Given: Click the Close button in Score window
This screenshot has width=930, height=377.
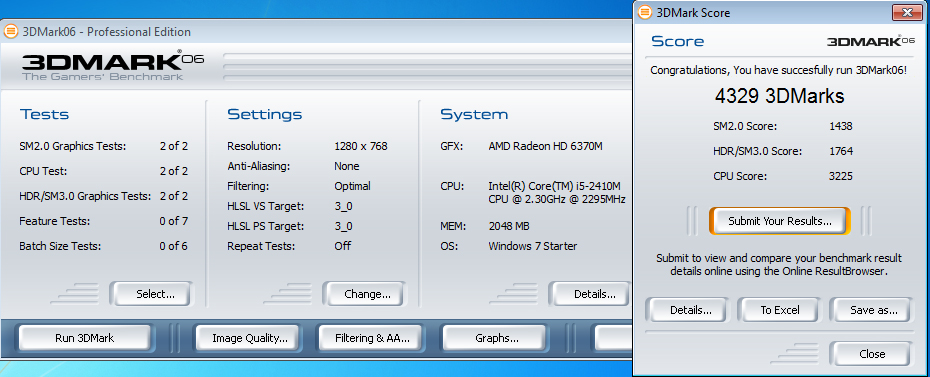Looking at the screenshot, I should pyautogui.click(x=871, y=354).
